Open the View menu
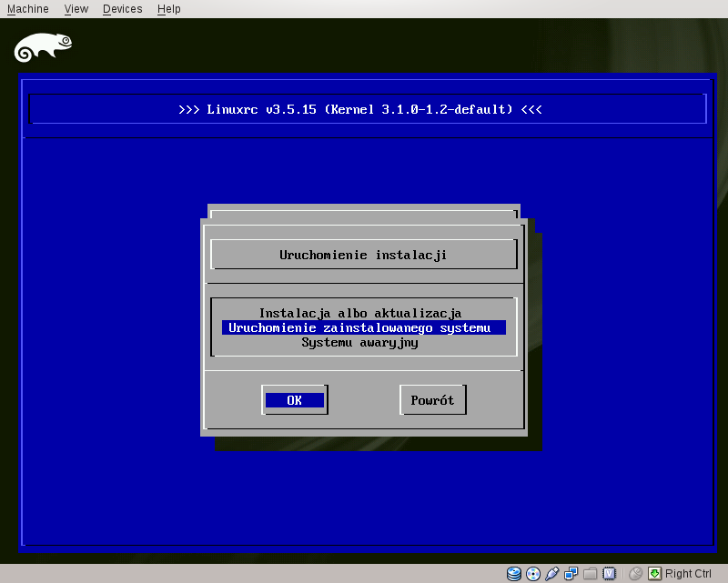 tap(76, 9)
